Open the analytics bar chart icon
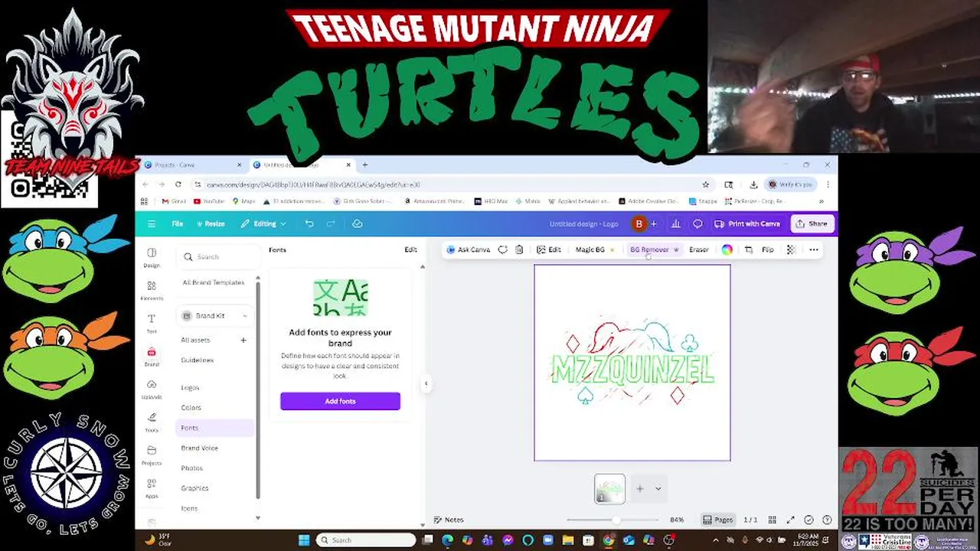Viewport: 980px width, 551px height. click(675, 223)
